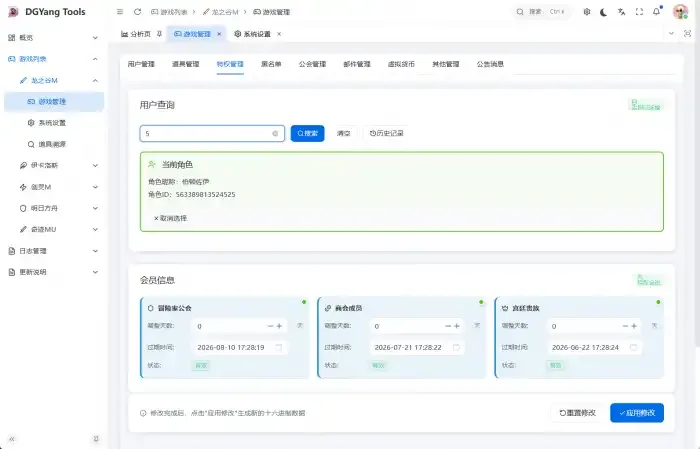Close the 系统设置 page tab
Screen dimensions: 700x449
tap(279, 34)
